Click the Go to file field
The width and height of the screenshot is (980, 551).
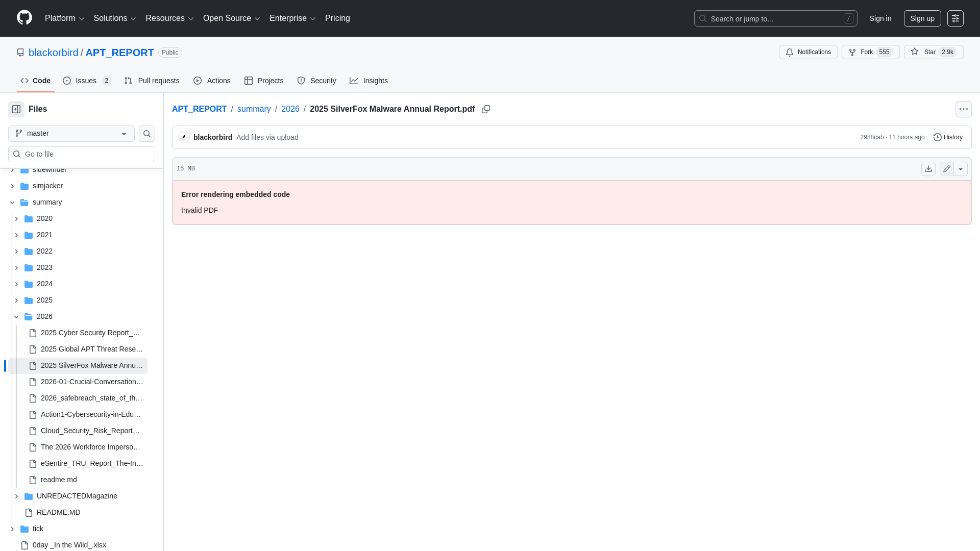click(x=81, y=154)
